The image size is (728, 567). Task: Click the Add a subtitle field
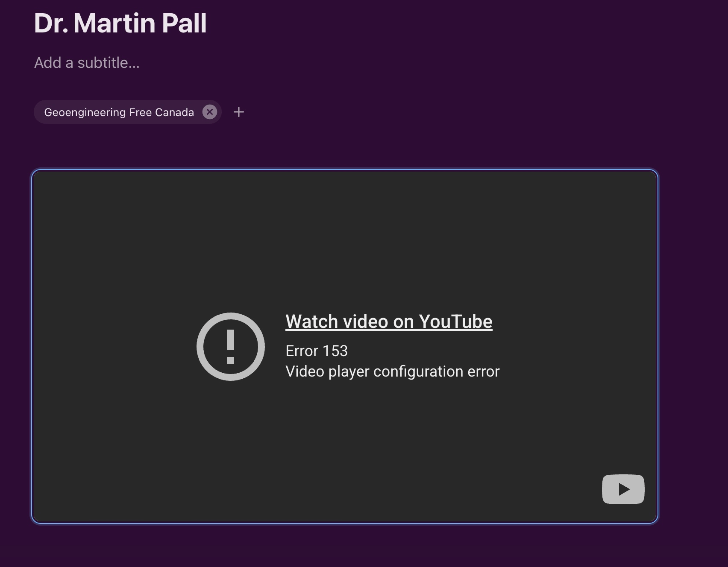[x=87, y=63]
